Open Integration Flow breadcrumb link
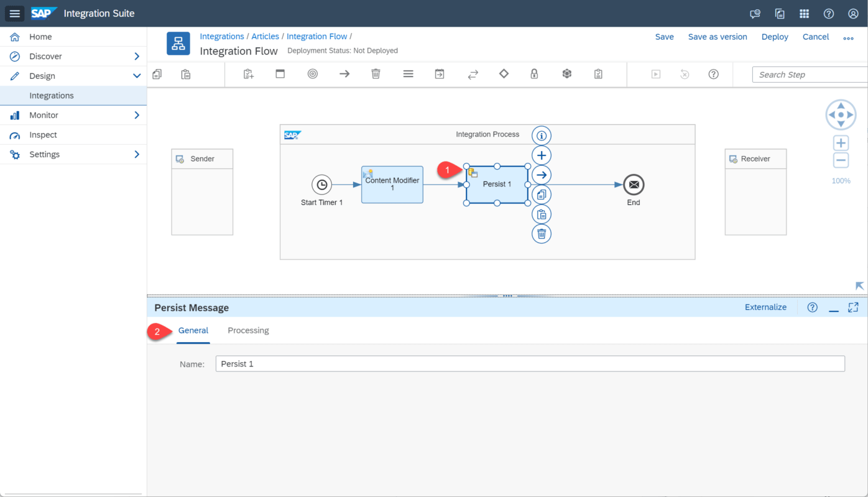Viewport: 868px width, 497px height. [316, 37]
